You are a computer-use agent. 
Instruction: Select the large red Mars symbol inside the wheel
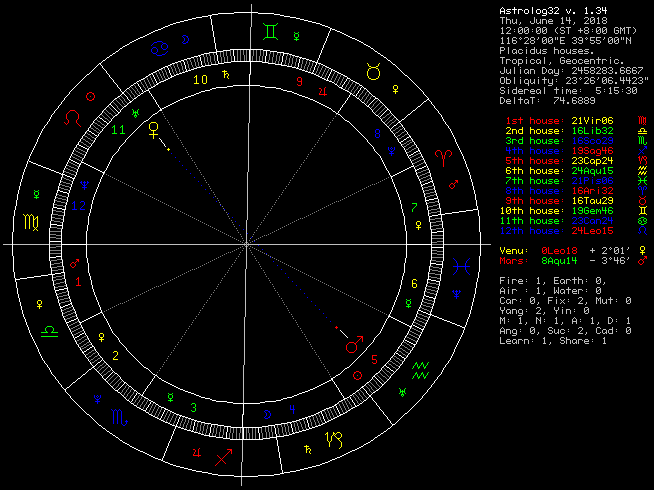pyautogui.click(x=354, y=342)
